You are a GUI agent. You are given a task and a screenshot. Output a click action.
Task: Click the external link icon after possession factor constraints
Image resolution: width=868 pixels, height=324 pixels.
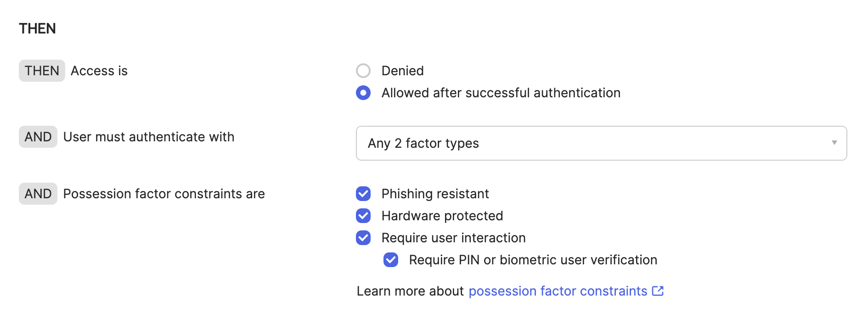tap(658, 291)
